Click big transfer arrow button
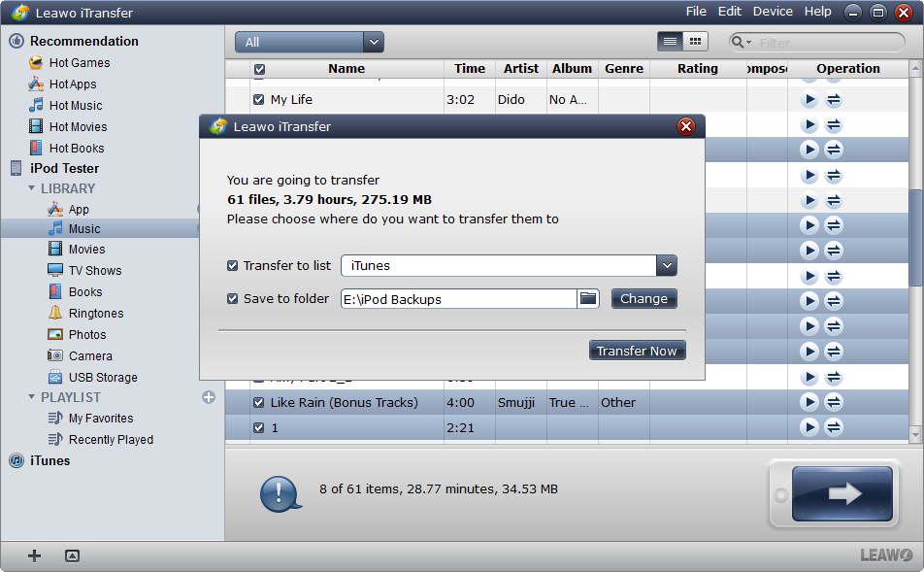 (x=842, y=494)
